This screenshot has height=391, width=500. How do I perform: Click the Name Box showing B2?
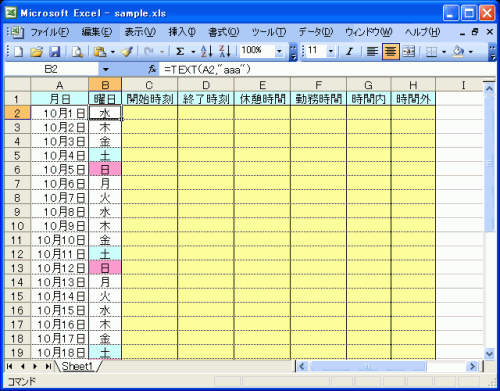pos(51,69)
